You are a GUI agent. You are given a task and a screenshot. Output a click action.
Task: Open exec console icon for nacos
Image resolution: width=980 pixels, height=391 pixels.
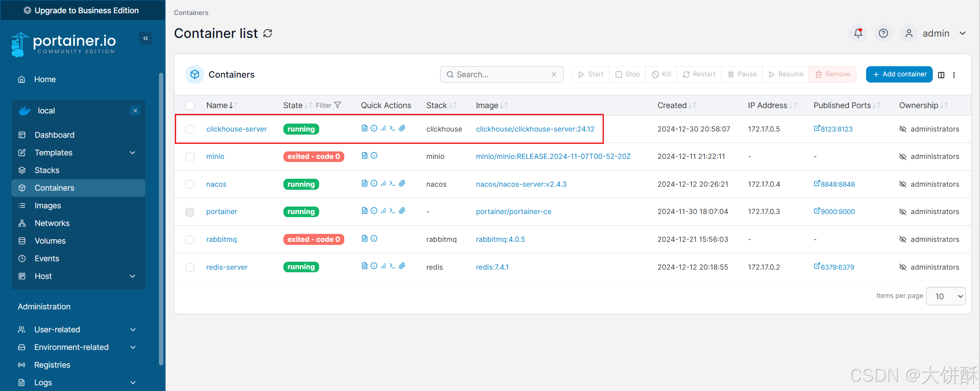[x=392, y=183]
